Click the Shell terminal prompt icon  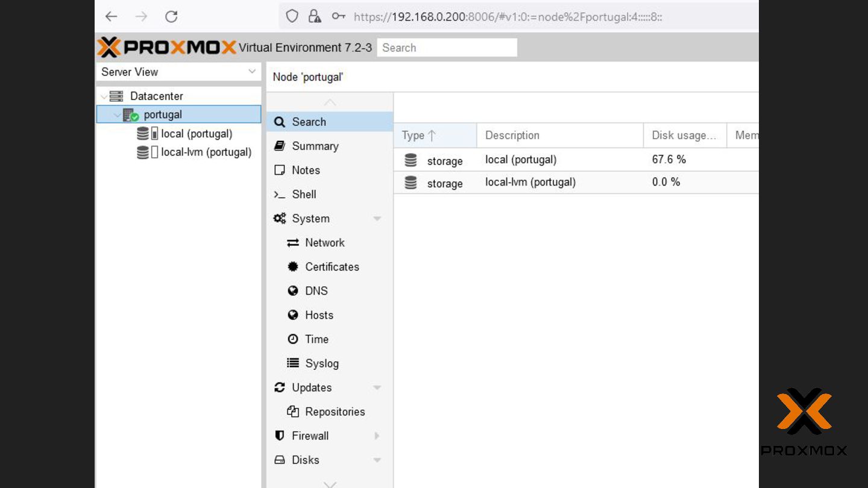coord(280,195)
